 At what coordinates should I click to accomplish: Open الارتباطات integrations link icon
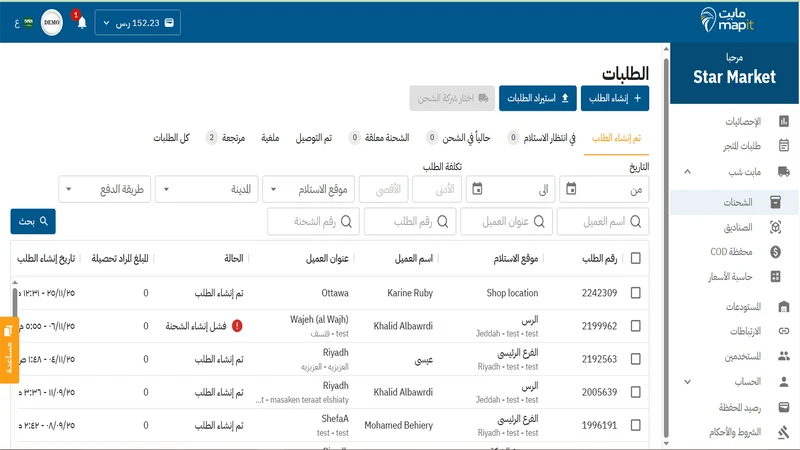pos(784,331)
